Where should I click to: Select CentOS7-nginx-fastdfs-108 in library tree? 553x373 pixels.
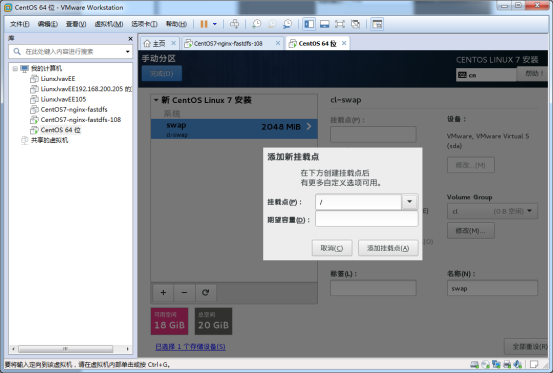pos(80,120)
